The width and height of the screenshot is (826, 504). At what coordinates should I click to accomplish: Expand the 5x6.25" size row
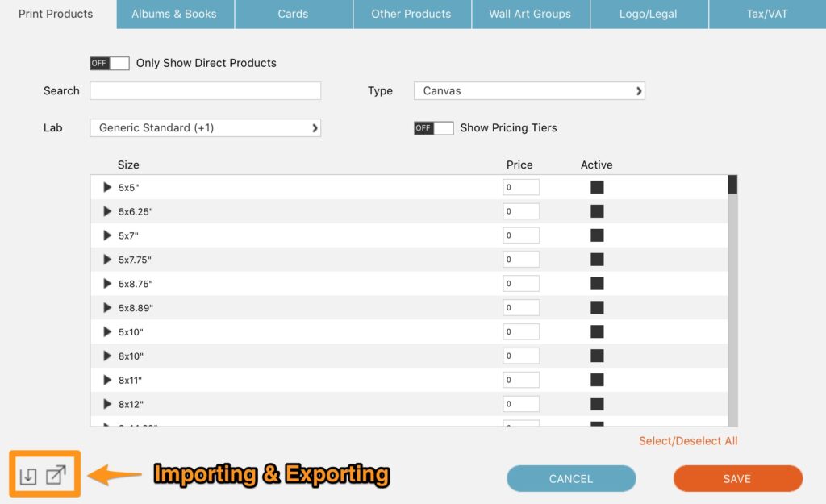107,211
